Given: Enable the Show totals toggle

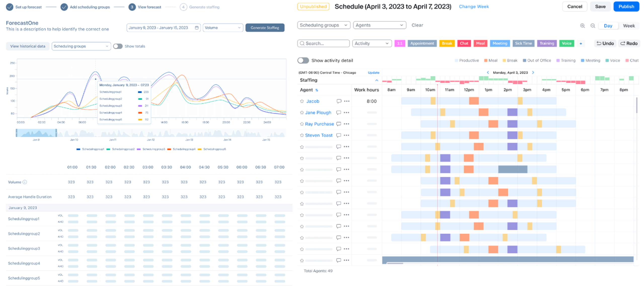Looking at the screenshot, I should point(118,46).
